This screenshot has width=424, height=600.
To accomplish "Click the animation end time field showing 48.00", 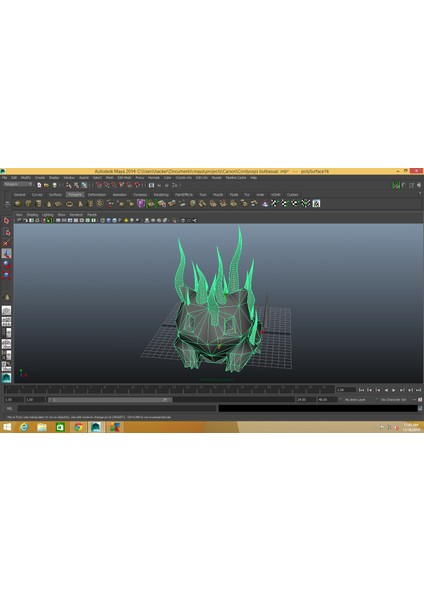I will 327,399.
